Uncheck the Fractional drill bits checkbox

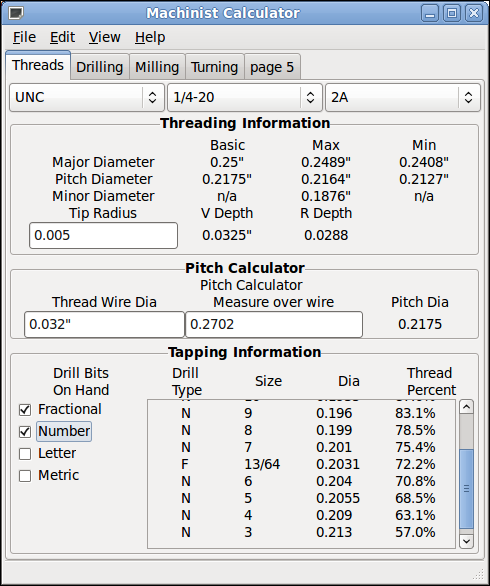click(x=25, y=410)
